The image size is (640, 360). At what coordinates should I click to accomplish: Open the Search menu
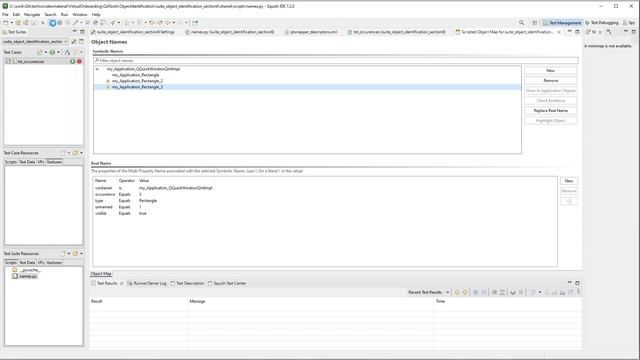[50, 14]
